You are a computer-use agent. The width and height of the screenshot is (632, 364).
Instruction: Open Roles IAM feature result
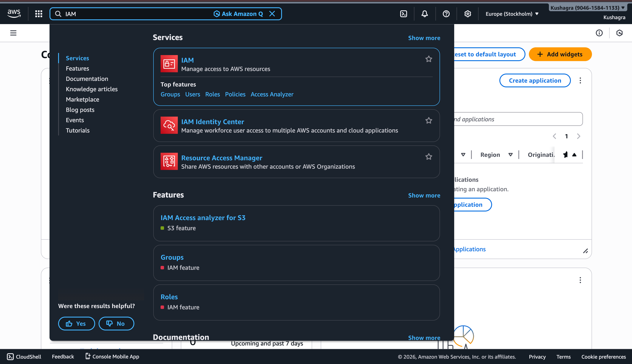[169, 297]
